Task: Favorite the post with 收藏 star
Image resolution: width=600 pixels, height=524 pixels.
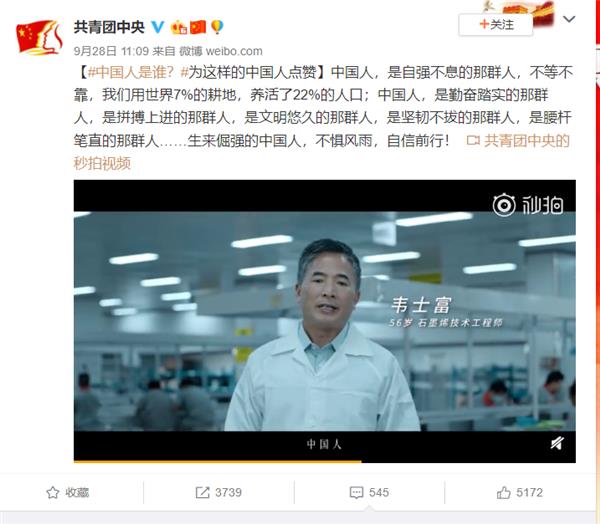Action: (x=68, y=492)
